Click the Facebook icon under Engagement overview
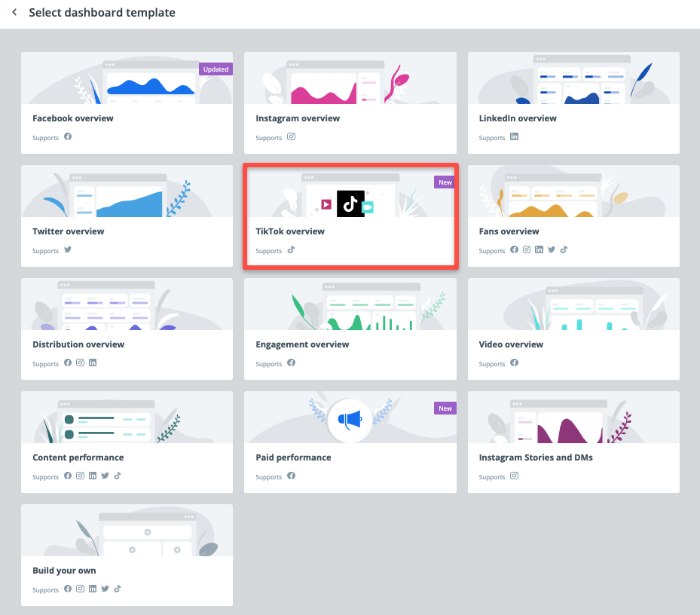 tap(291, 363)
